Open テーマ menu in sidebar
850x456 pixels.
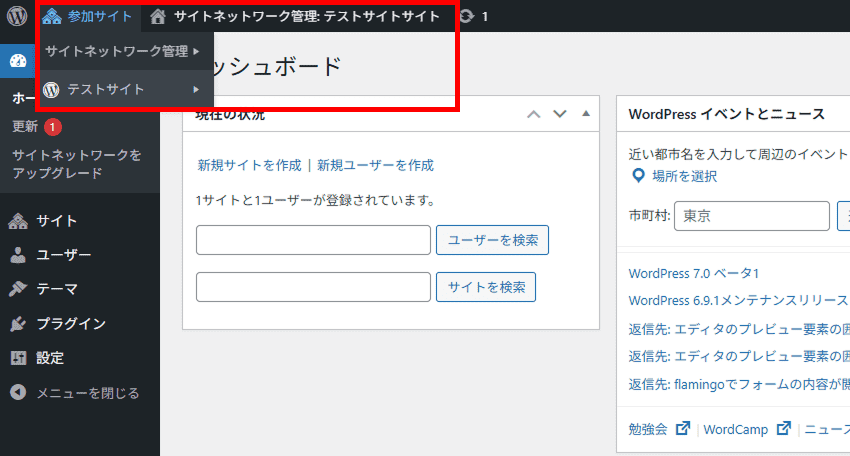[57, 289]
